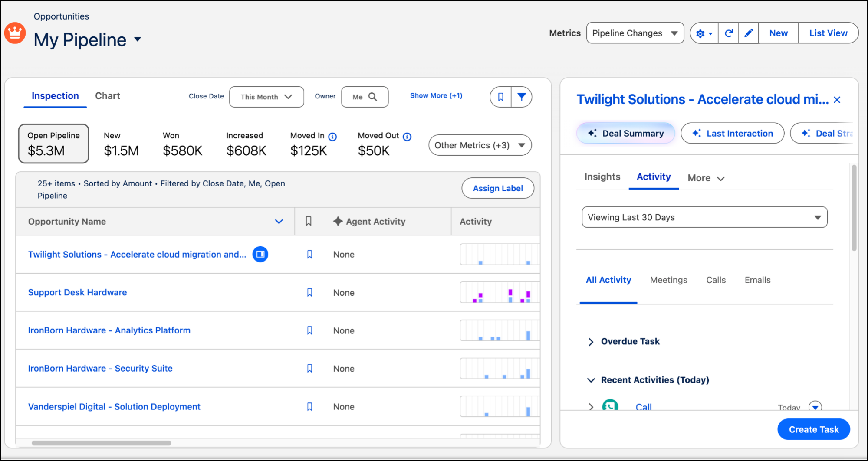Open the Meetings activity tab
The width and height of the screenshot is (868, 461).
[668, 280]
